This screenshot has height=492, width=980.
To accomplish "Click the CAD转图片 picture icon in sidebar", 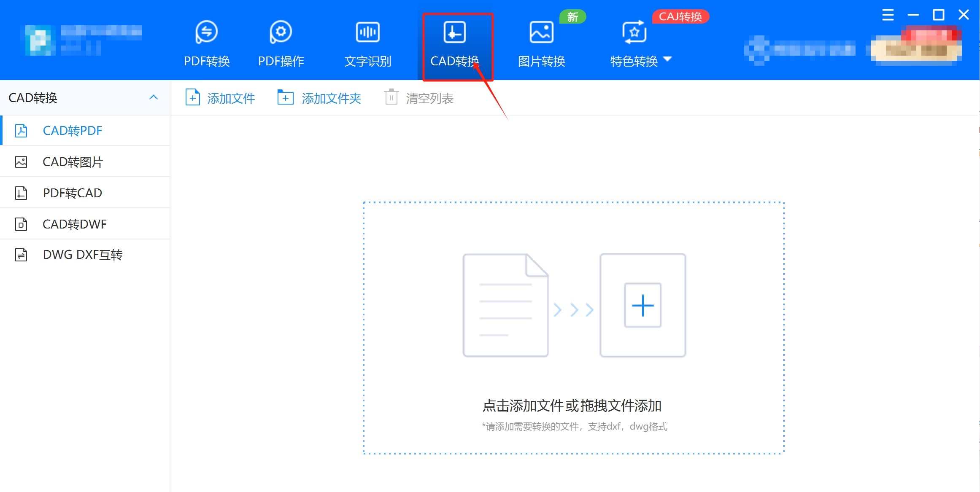I will [x=21, y=162].
